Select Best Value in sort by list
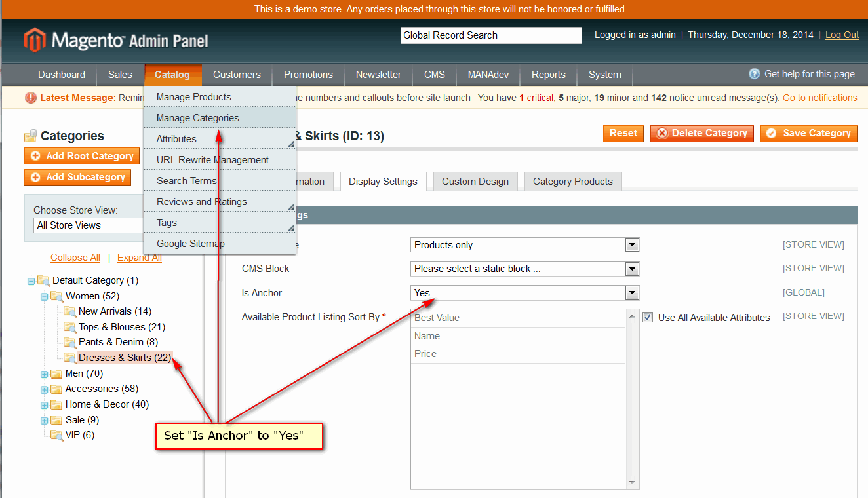 (518, 318)
